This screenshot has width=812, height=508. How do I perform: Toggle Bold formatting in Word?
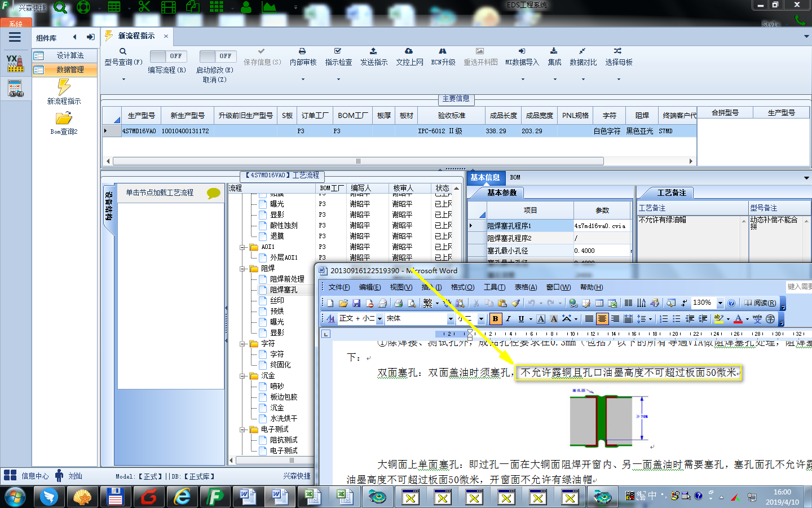pyautogui.click(x=495, y=319)
